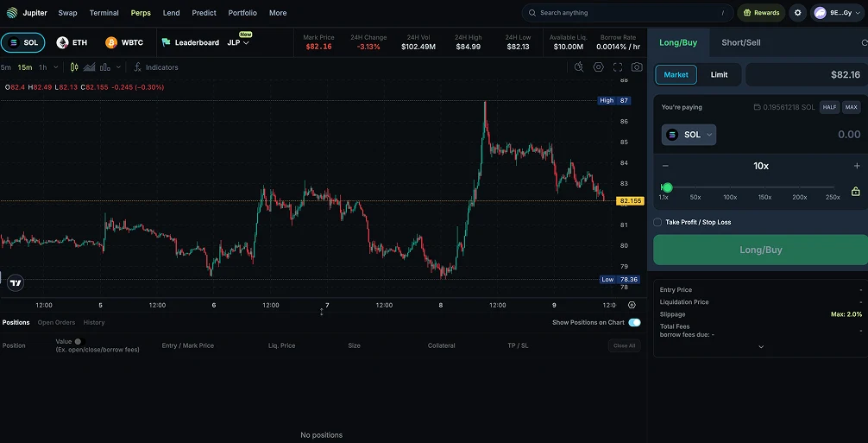This screenshot has height=443, width=868.
Task: Click refresh icon beside Short/Sell
Action: click(x=865, y=42)
